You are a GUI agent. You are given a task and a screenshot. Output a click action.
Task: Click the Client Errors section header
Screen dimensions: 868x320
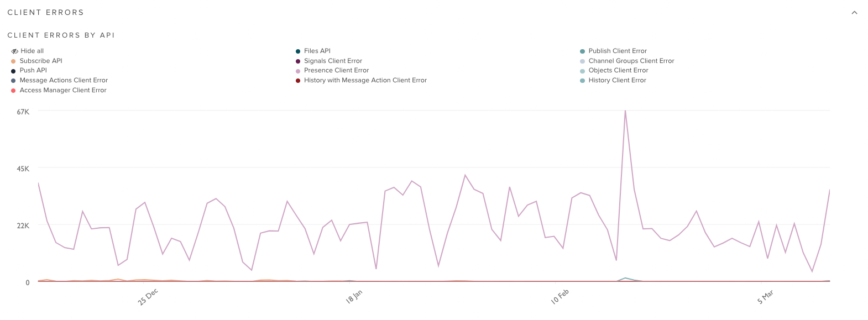(45, 12)
